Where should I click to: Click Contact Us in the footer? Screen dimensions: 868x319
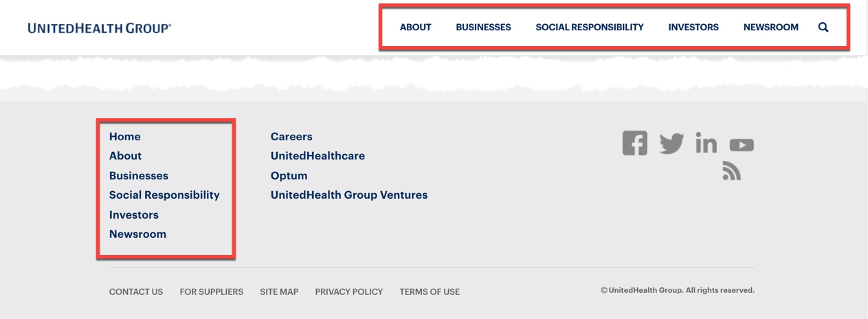click(x=136, y=292)
